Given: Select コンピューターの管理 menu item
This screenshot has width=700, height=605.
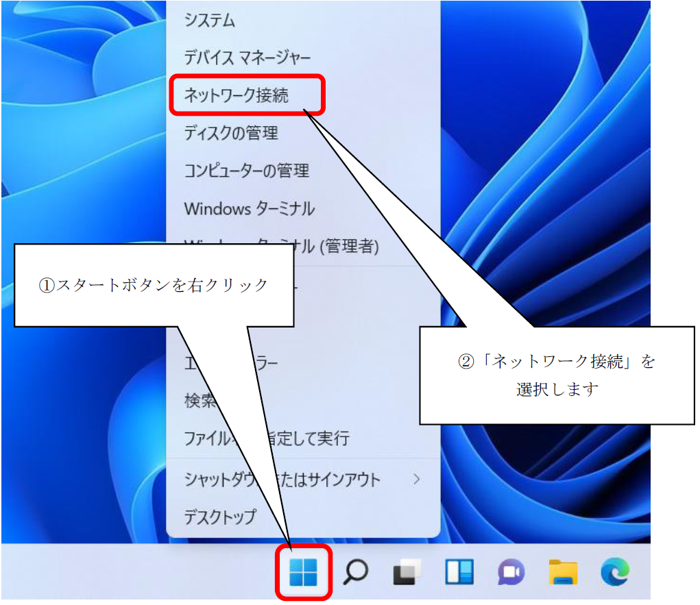Looking at the screenshot, I should point(246,170).
